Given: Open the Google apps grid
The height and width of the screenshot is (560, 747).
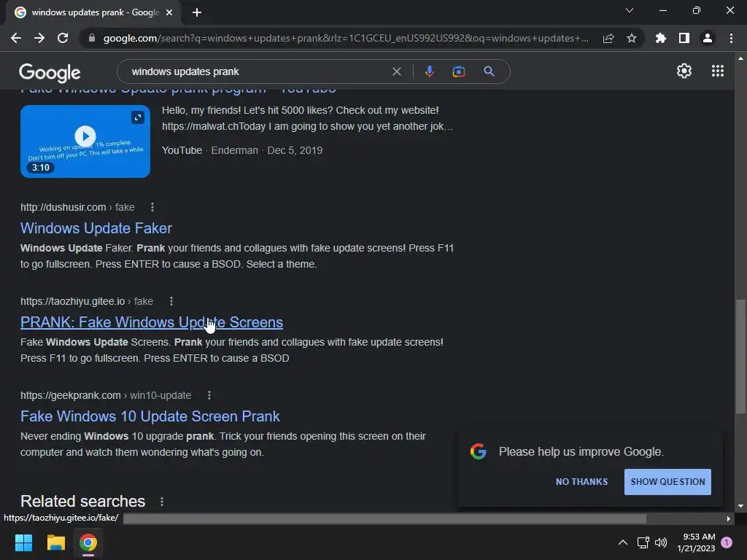Looking at the screenshot, I should point(718,71).
